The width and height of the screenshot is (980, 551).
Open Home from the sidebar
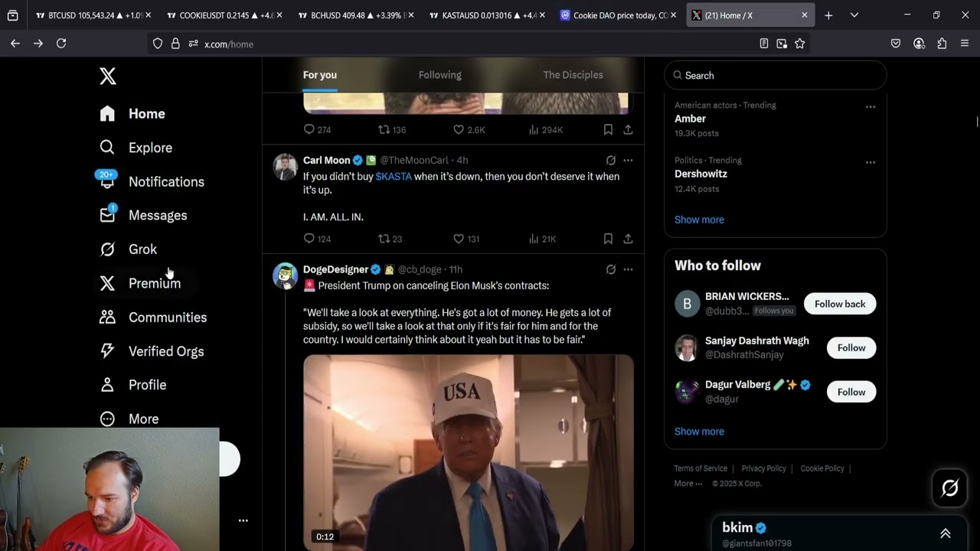132,113
